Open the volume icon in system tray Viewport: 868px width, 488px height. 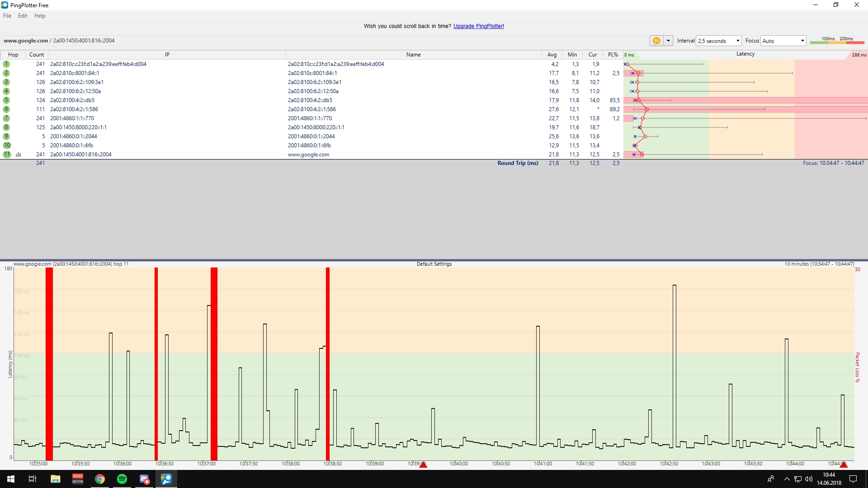(x=809, y=479)
